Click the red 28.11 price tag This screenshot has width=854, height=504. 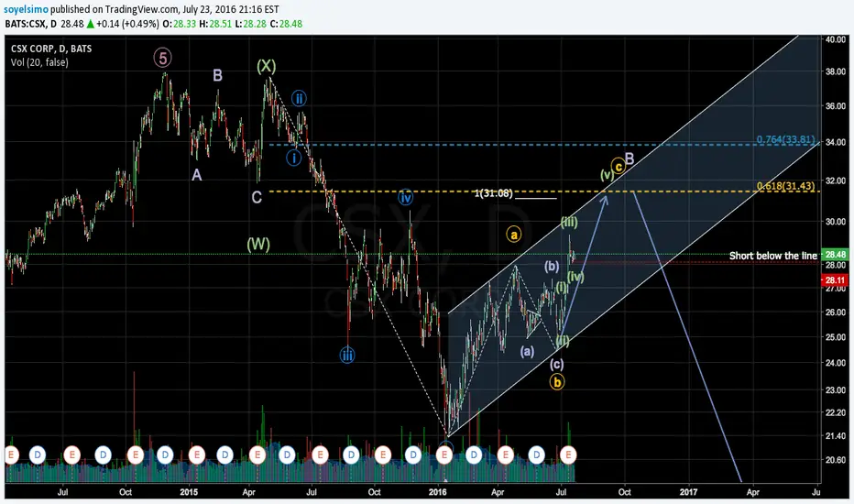pyautogui.click(x=835, y=280)
